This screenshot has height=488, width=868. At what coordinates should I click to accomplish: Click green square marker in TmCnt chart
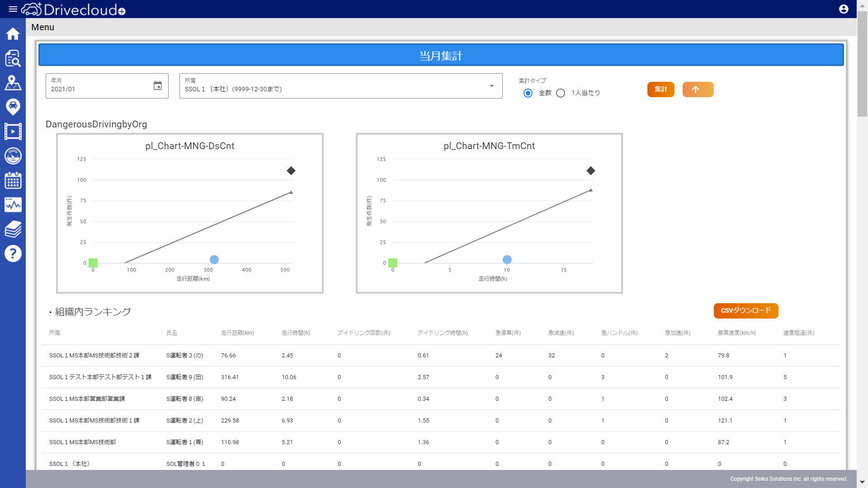[x=393, y=263]
